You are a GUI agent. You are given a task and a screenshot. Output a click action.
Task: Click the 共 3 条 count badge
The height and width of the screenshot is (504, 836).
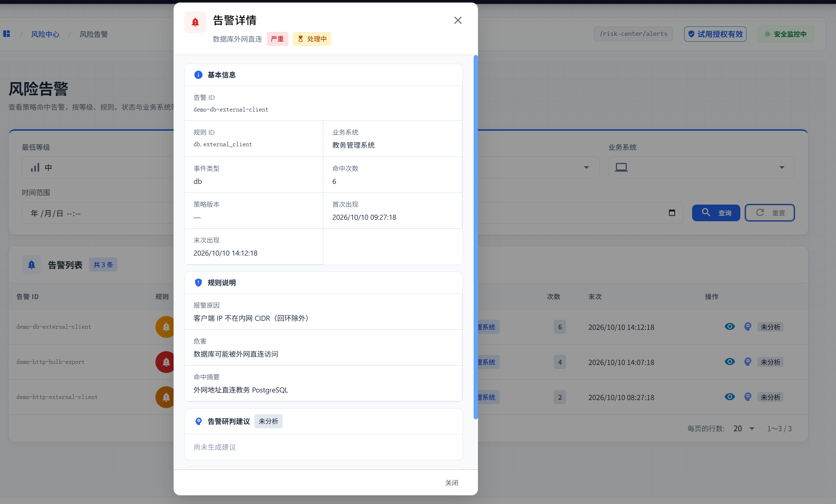[103, 265]
